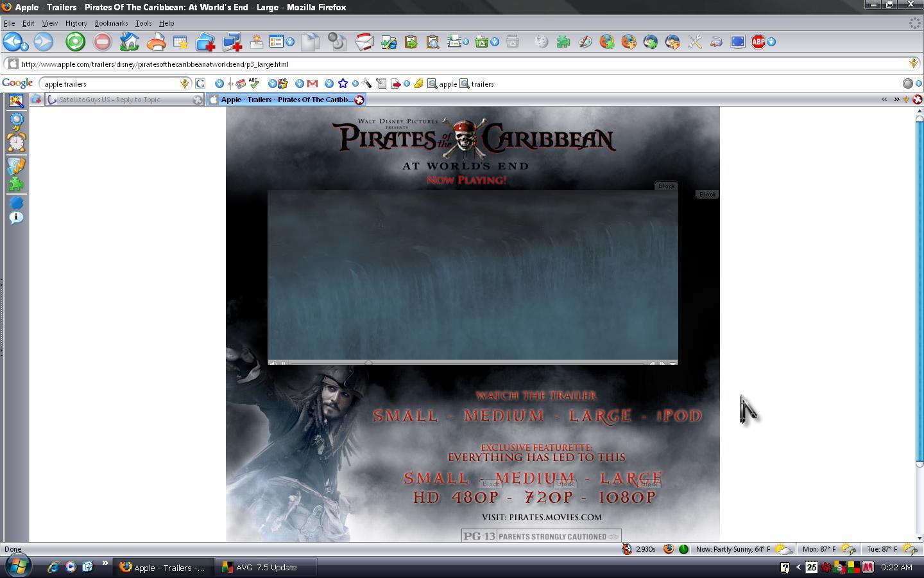Switch to AVG 7.5 Update taskbar item

tap(266, 567)
